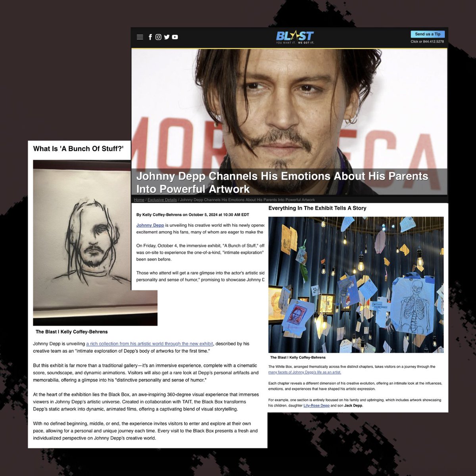Click the paragraph starting 'But this exhibit is far more'
The height and width of the screenshot is (476, 476).
[x=146, y=373]
